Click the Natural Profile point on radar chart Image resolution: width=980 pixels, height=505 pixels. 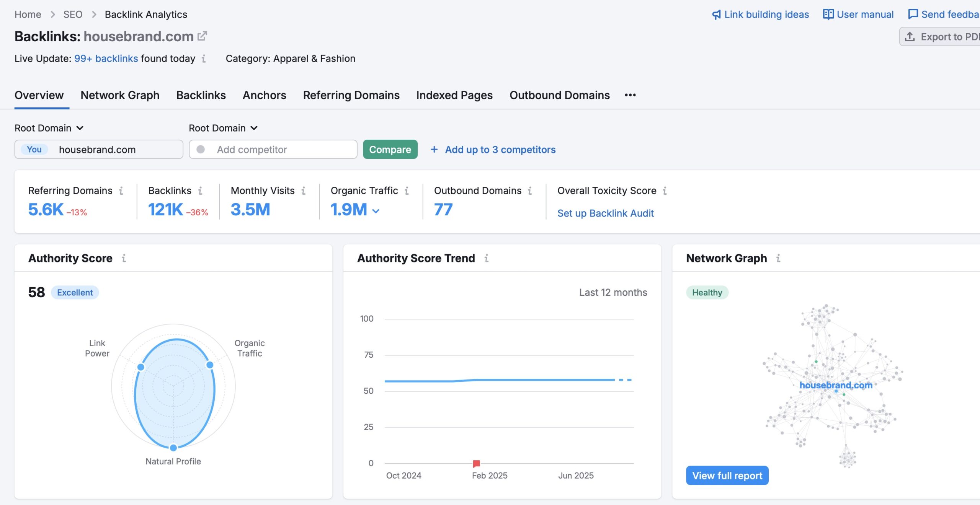pyautogui.click(x=173, y=448)
